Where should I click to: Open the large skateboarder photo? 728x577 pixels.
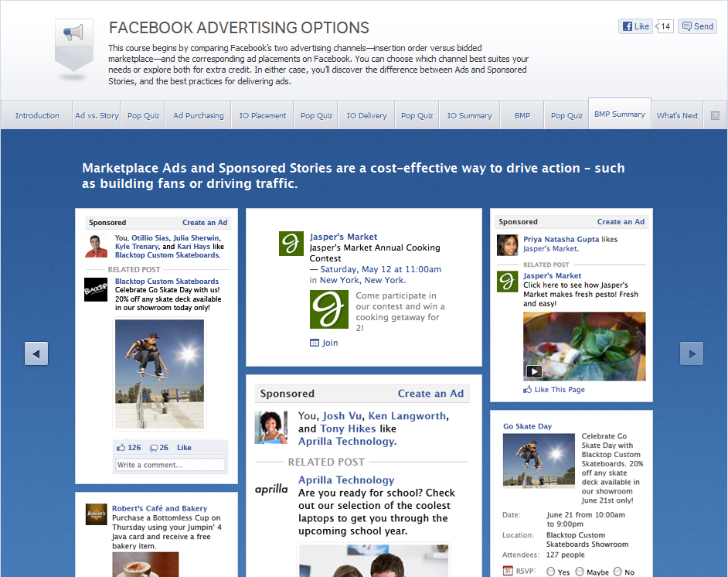point(159,374)
